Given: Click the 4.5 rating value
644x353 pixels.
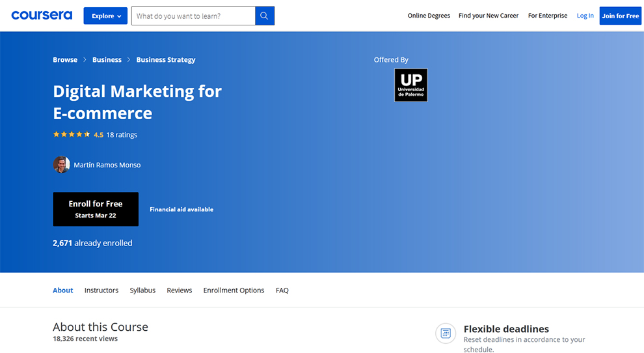Looking at the screenshot, I should click(x=99, y=135).
